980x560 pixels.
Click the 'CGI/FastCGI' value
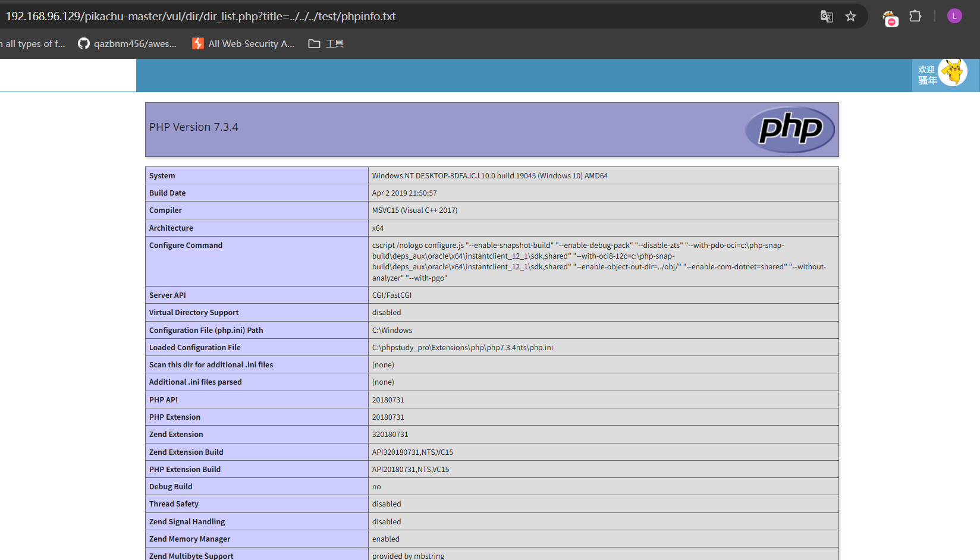tap(392, 295)
